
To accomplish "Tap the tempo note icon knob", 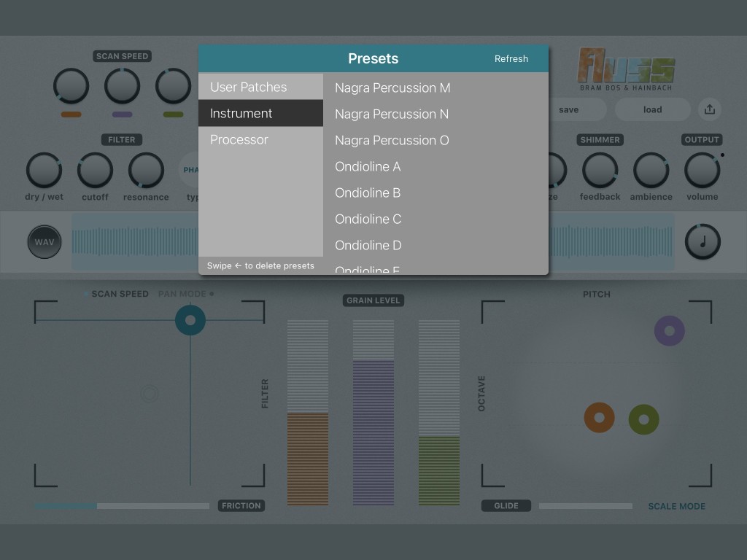I will [x=703, y=242].
